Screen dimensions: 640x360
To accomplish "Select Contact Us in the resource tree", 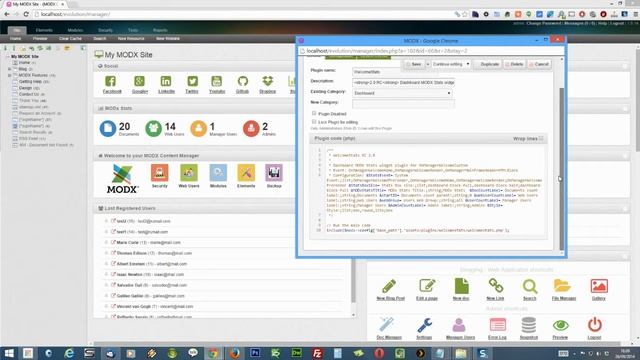I will 29,94.
